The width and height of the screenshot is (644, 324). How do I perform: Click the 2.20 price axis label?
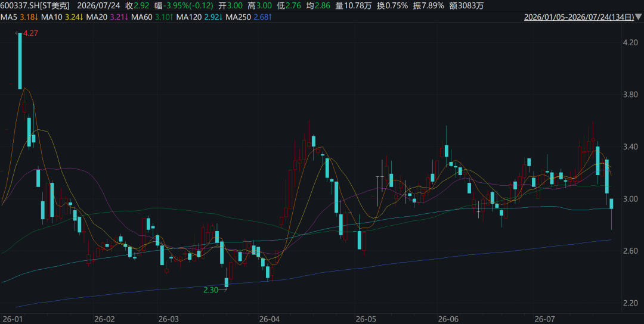[x=630, y=303]
